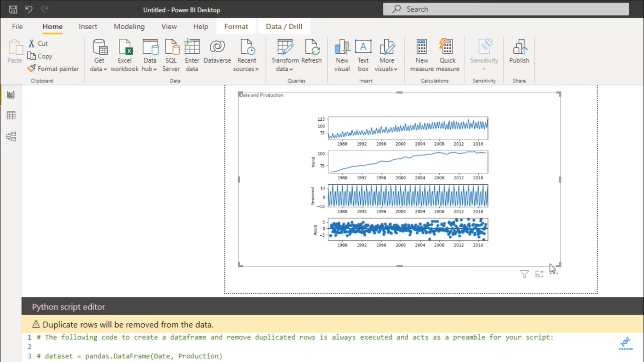Click the Seasonal subplot in the visual

coord(408,195)
